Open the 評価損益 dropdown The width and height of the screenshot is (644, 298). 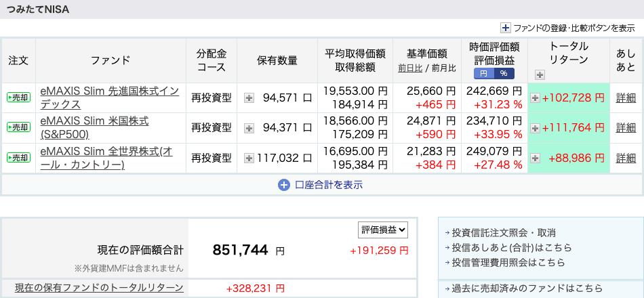pyautogui.click(x=383, y=230)
